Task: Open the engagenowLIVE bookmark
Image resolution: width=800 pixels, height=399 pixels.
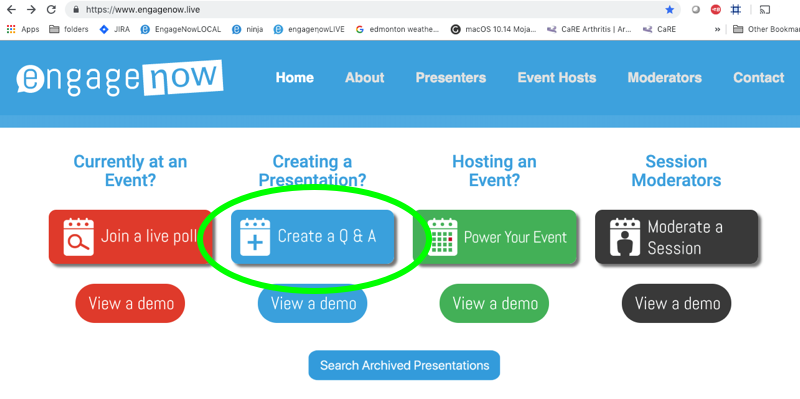Action: pyautogui.click(x=309, y=29)
